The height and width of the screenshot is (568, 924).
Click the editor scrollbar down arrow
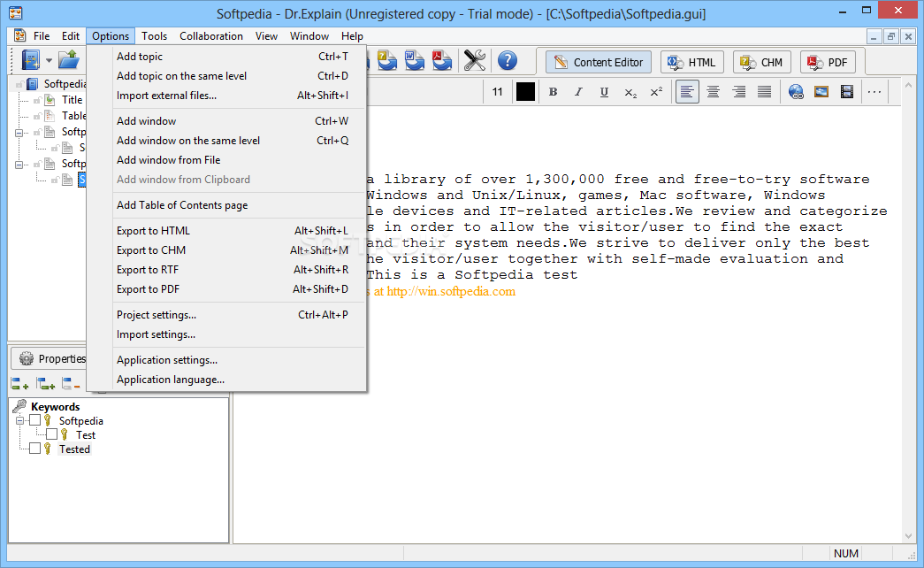(908, 536)
